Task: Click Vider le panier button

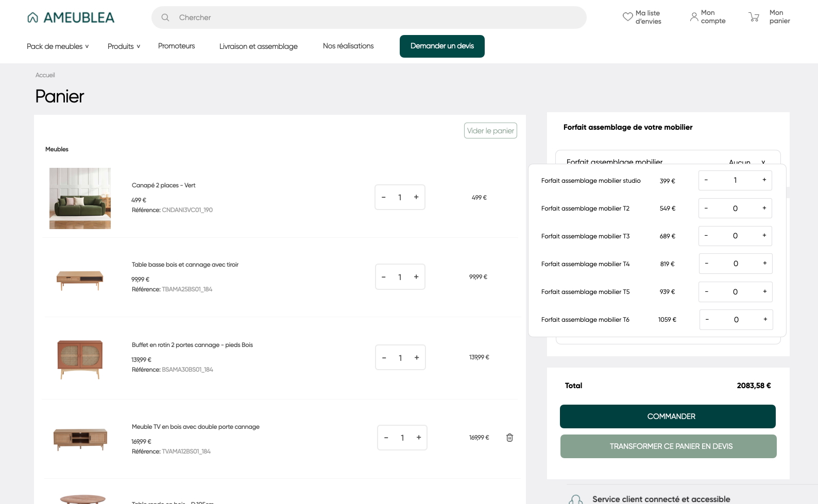Action: tap(490, 131)
